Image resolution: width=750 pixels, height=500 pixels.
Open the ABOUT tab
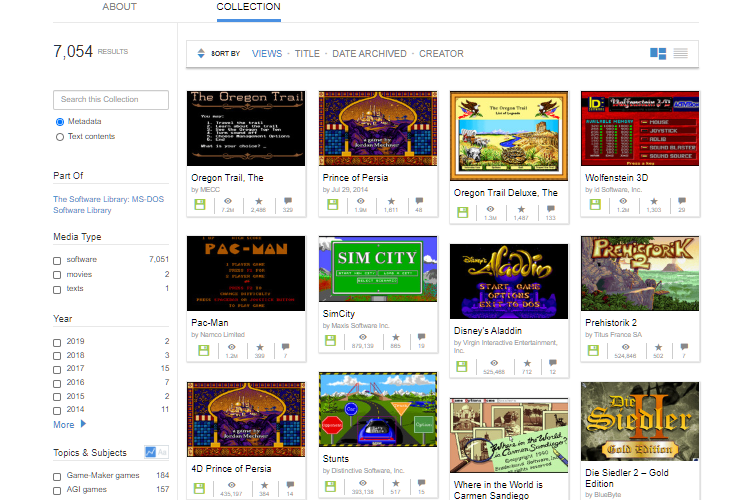[119, 7]
